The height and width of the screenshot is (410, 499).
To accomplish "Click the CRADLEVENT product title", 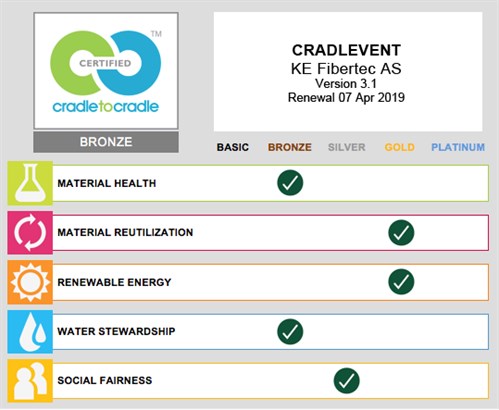I will 346,50.
